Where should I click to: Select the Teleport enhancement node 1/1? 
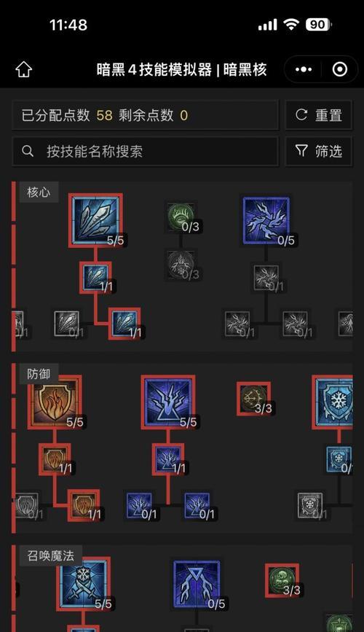point(168,459)
